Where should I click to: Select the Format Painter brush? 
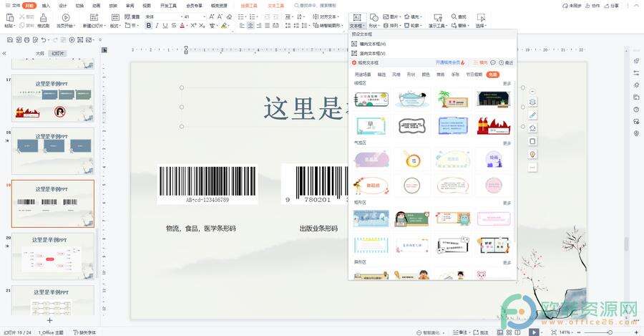tap(43, 17)
